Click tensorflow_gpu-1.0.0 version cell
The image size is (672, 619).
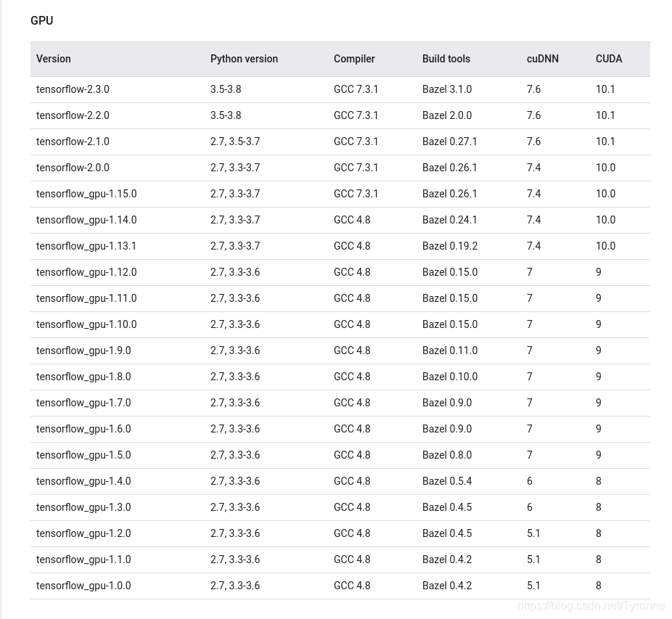83,586
